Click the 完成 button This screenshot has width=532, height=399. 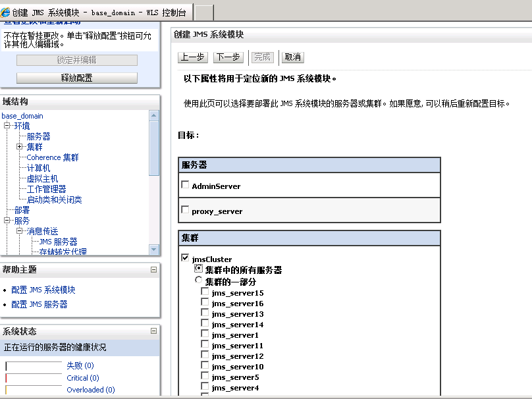pos(262,57)
